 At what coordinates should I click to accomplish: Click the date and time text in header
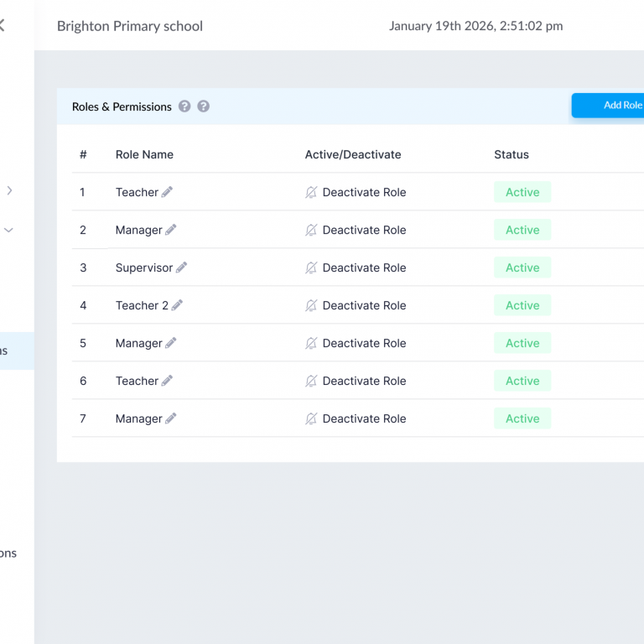point(475,26)
